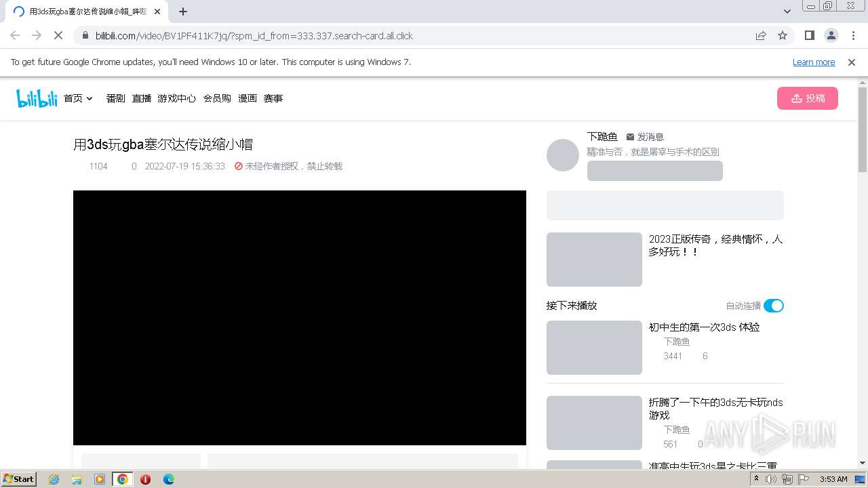The image size is (868, 488).
Task: Dismiss the Chrome update infobar
Action: (x=852, y=62)
